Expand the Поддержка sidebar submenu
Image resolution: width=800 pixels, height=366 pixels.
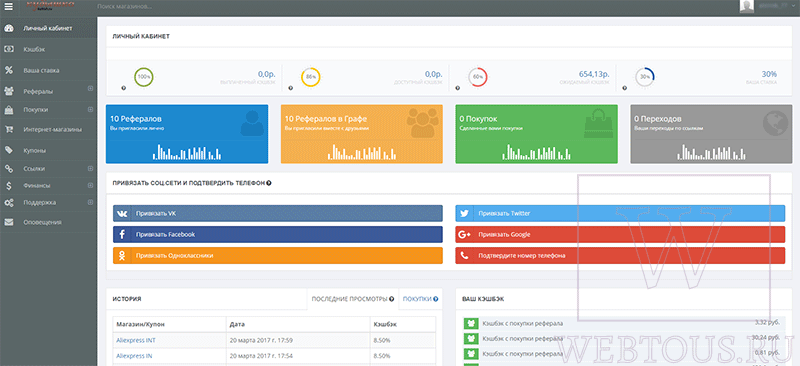[90, 202]
